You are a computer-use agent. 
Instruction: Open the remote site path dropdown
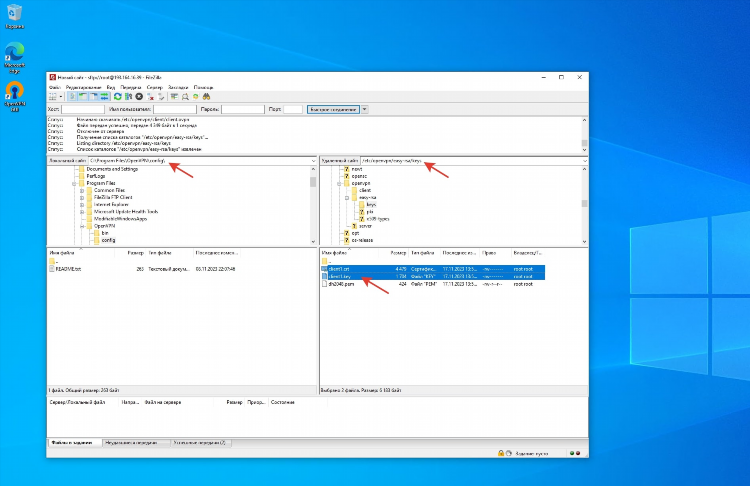(585, 161)
